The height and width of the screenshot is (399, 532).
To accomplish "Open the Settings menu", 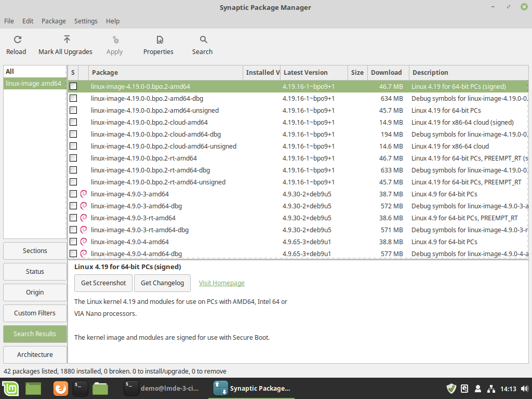I will [x=86, y=21].
